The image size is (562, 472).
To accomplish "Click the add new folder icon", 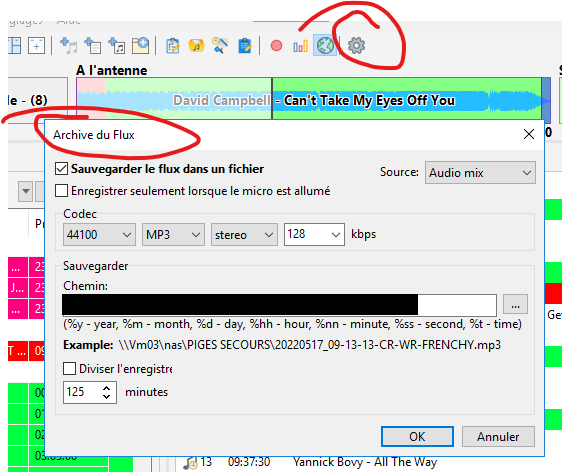I will [140, 46].
